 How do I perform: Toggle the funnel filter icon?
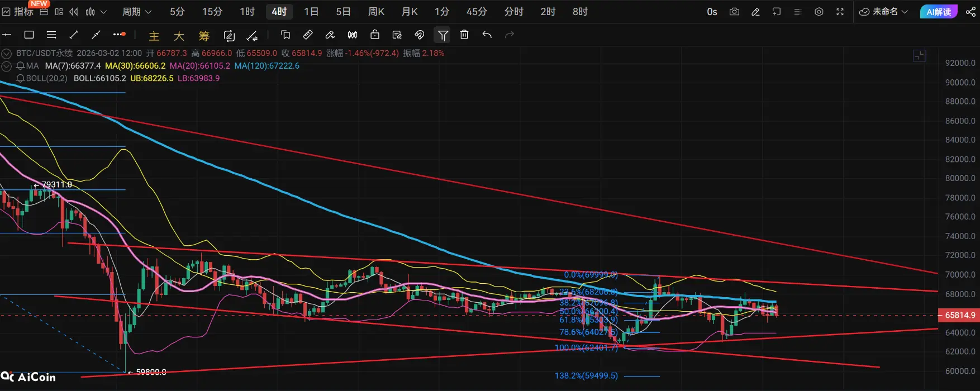tap(443, 35)
